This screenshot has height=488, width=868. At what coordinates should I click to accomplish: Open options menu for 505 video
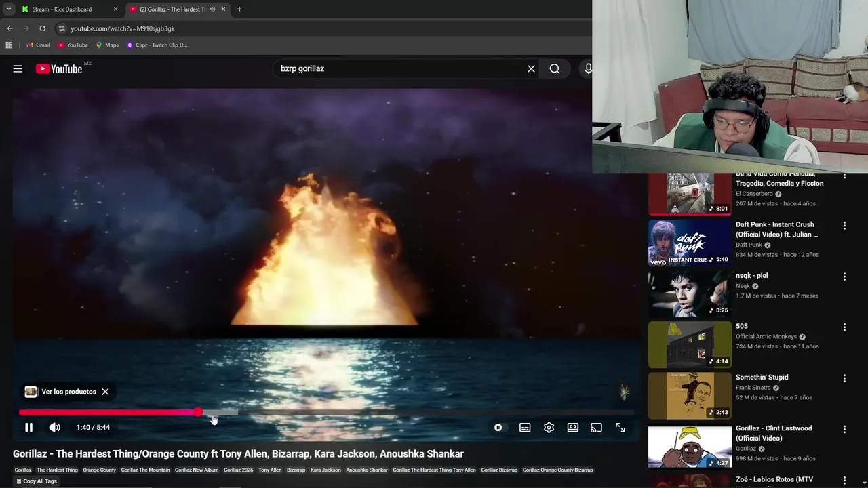coord(844,327)
